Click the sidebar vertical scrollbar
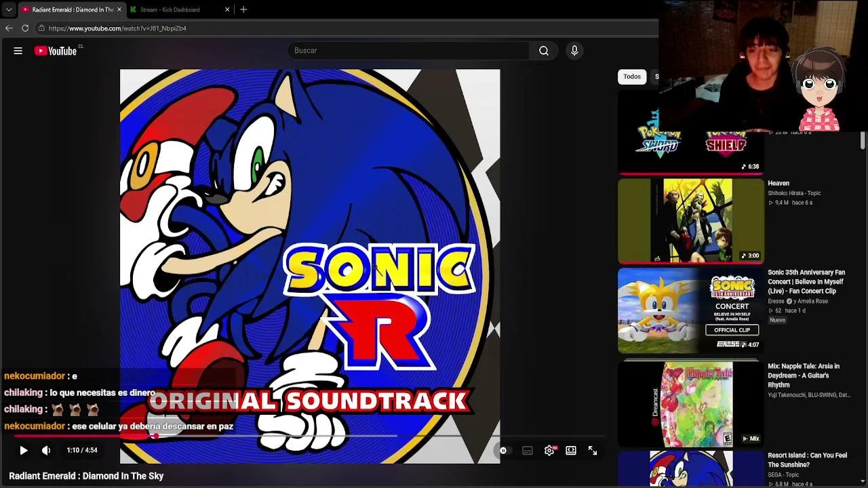 [863, 140]
